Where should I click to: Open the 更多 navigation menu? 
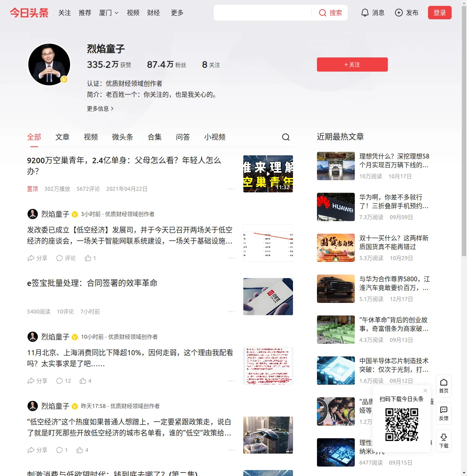(x=177, y=13)
